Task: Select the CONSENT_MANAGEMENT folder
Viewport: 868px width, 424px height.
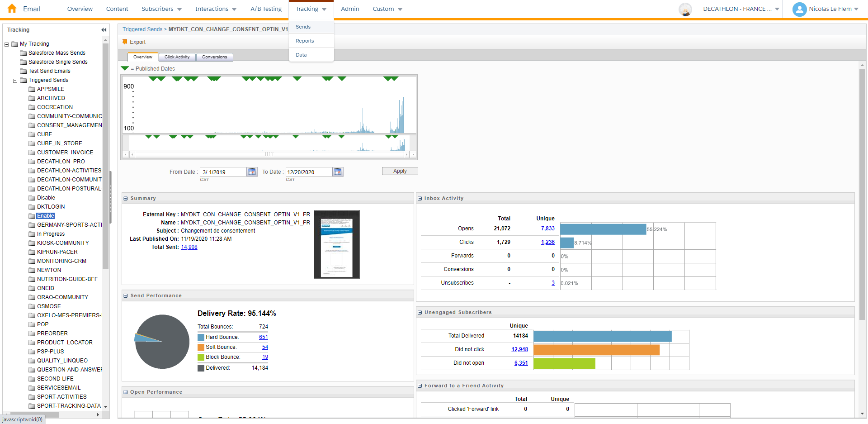Action: [69, 125]
